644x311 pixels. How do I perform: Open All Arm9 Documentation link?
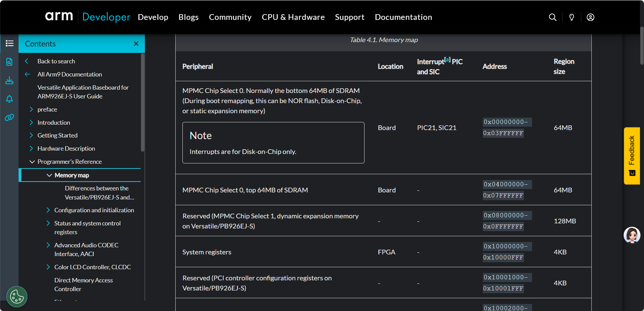pos(70,74)
